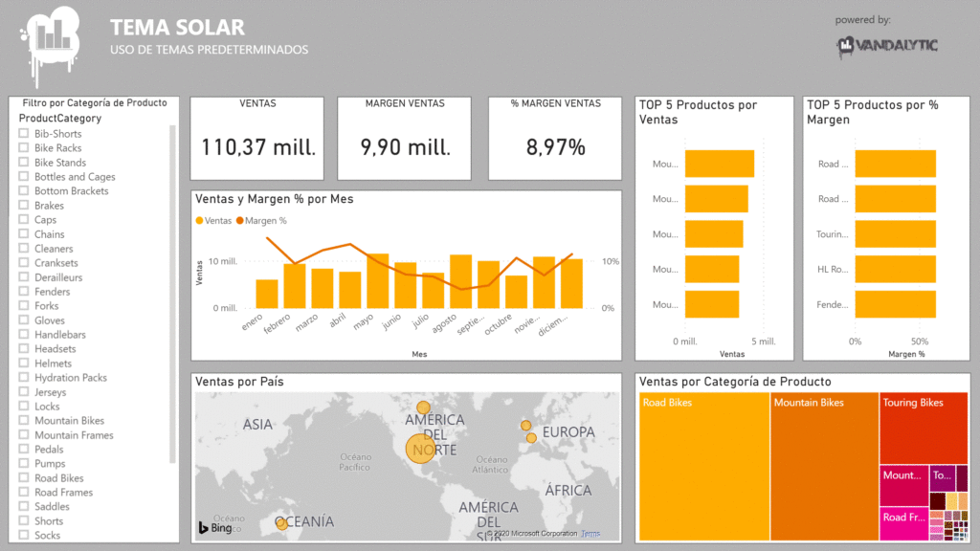This screenshot has height=551, width=980.
Task: Tick the Mountain Bikes checkbox
Action: (24, 421)
